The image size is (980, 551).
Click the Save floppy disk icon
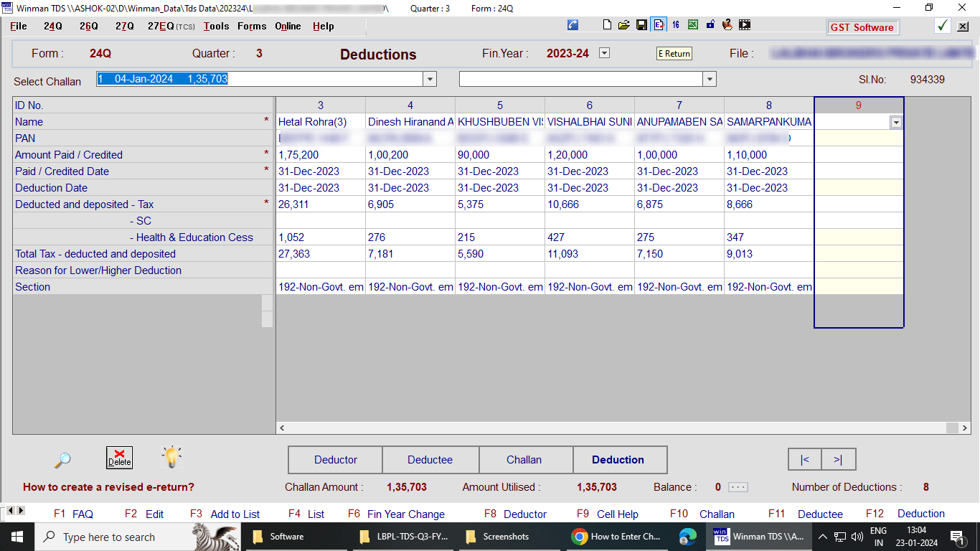point(641,25)
